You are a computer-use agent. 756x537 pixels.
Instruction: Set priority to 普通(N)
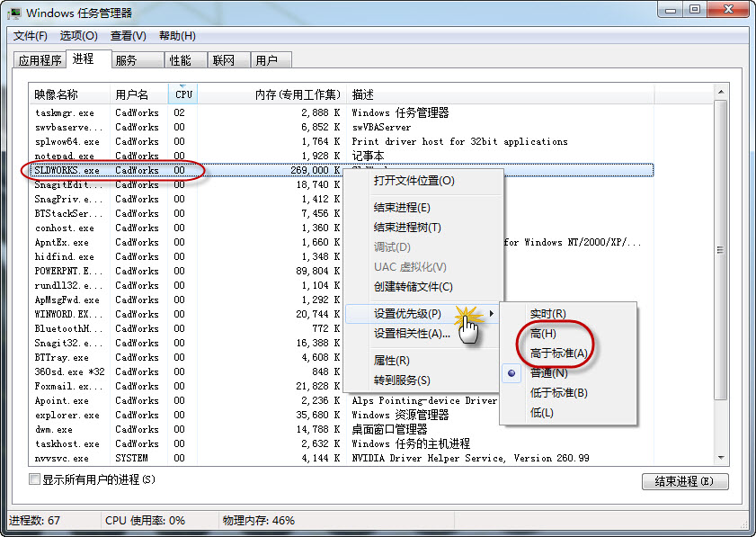[568, 373]
